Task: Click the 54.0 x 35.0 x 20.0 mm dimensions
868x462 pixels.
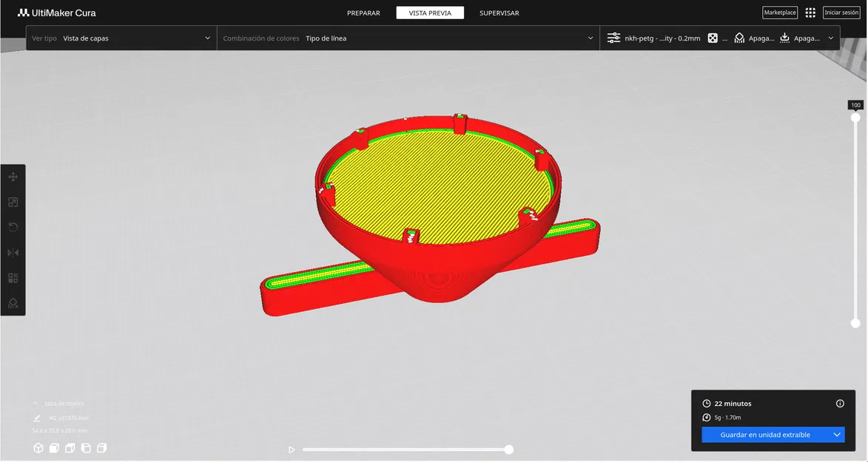Action: tap(60, 431)
